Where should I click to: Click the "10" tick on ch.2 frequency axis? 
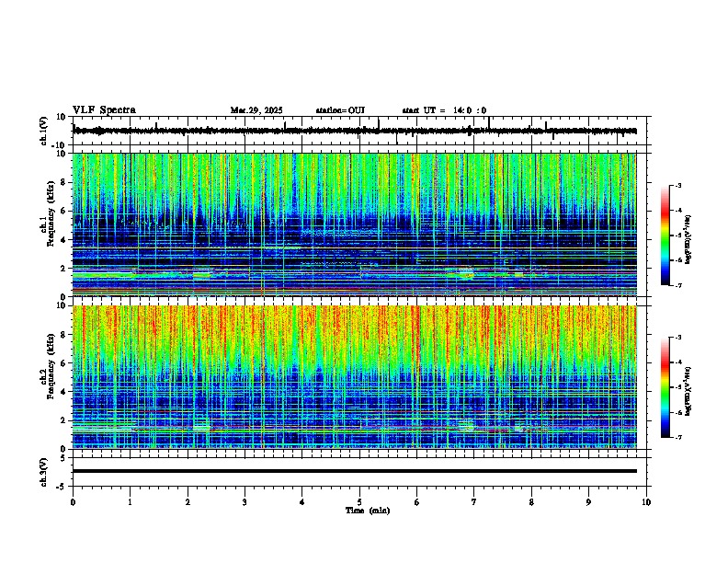(62, 305)
